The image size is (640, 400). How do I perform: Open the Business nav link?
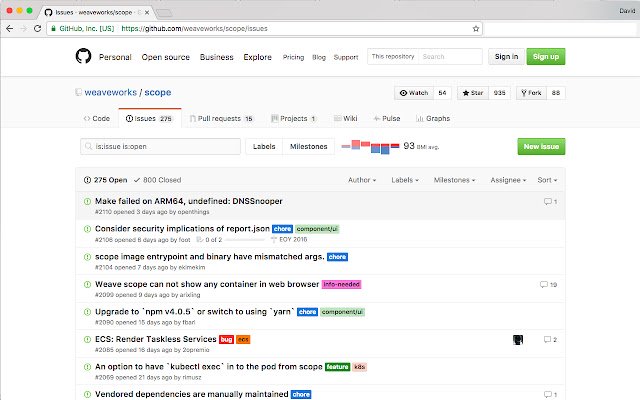tap(216, 57)
